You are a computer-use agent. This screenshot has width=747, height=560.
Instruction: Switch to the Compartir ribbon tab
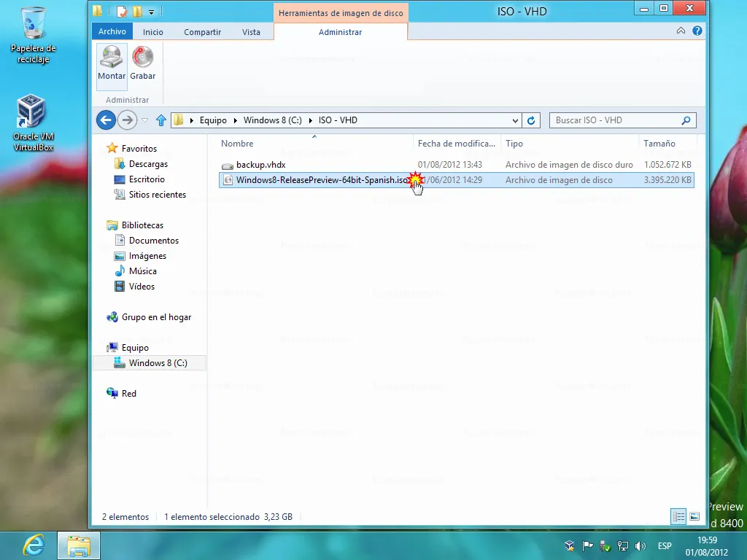(203, 32)
